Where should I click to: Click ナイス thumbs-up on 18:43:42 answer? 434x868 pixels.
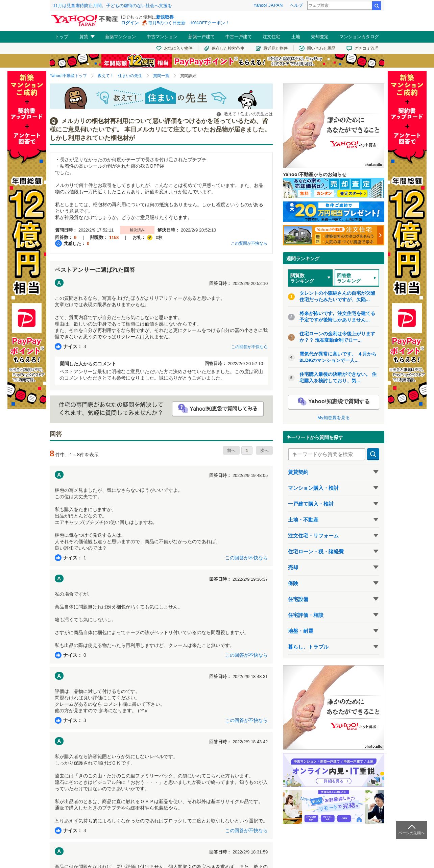(x=58, y=830)
